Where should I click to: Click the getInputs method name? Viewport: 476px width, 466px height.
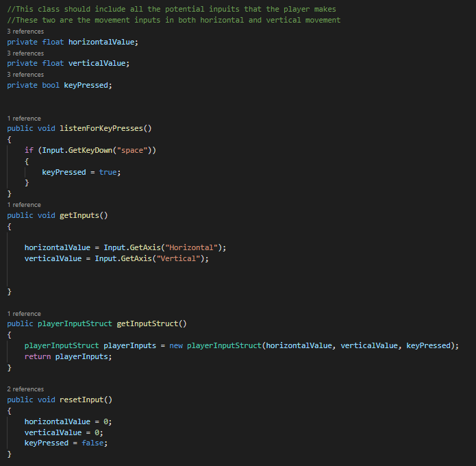pos(79,215)
